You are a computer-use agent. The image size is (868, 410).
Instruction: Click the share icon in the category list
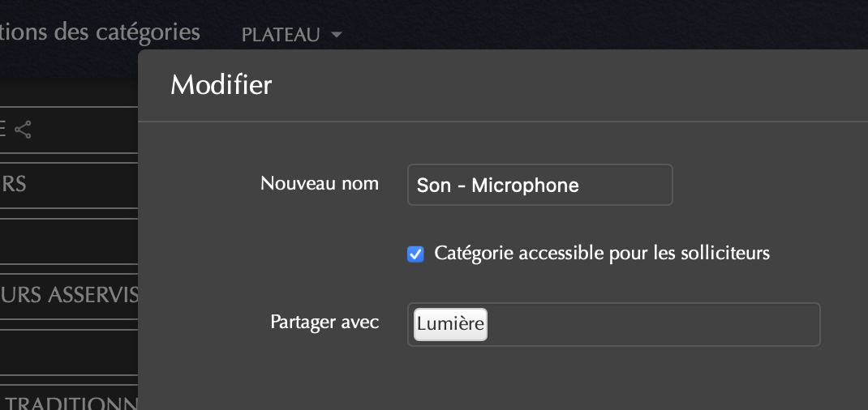tap(24, 129)
